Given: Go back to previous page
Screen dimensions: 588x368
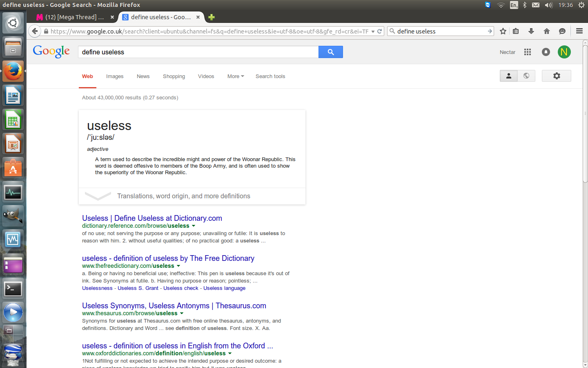Looking at the screenshot, I should (35, 31).
